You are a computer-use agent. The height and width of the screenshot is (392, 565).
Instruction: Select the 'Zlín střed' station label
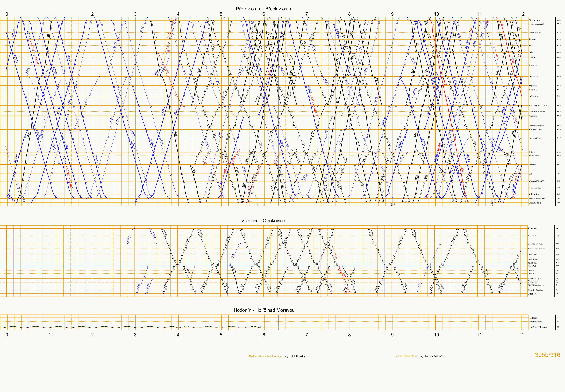[x=532, y=266]
